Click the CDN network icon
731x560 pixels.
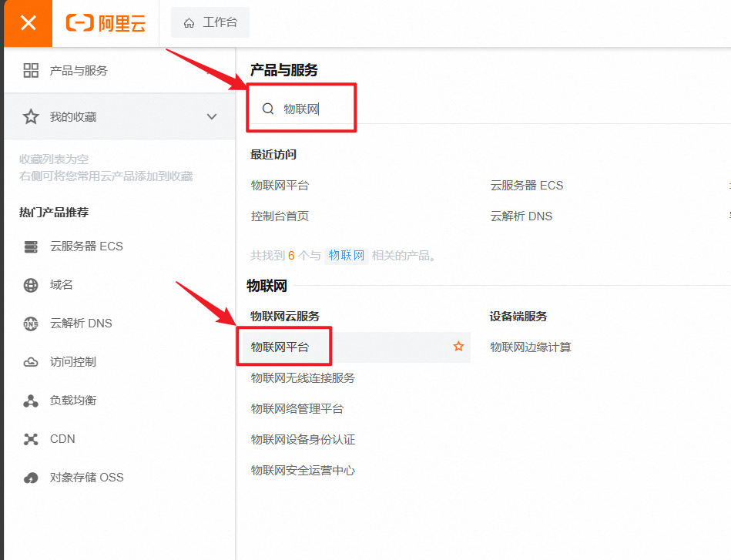pyautogui.click(x=31, y=439)
